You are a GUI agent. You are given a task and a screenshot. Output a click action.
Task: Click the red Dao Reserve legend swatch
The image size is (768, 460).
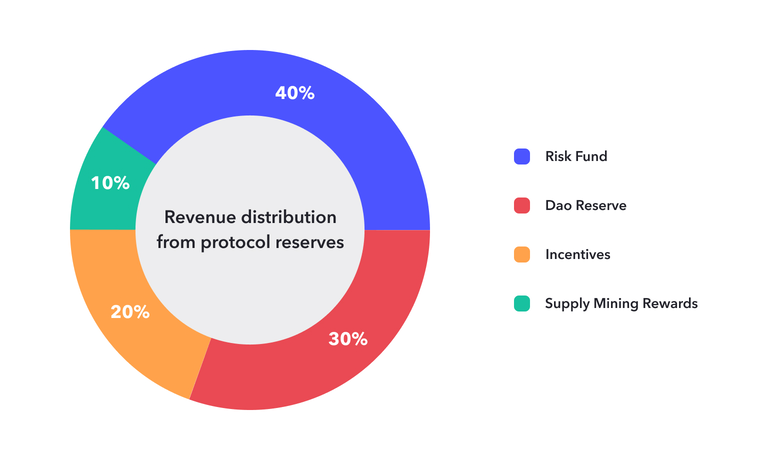point(522,205)
